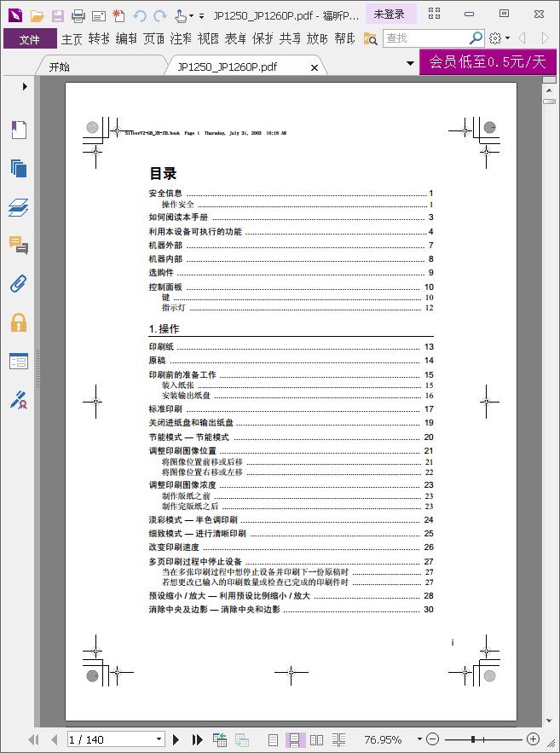Click the 安全信息 contents entry

(165, 194)
